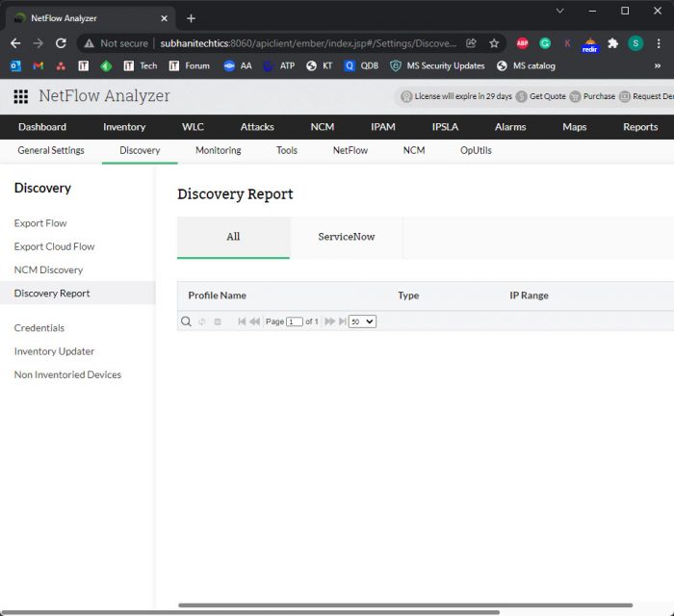The width and height of the screenshot is (674, 616).
Task: Bookmark this page with the star icon
Action: coord(494,43)
